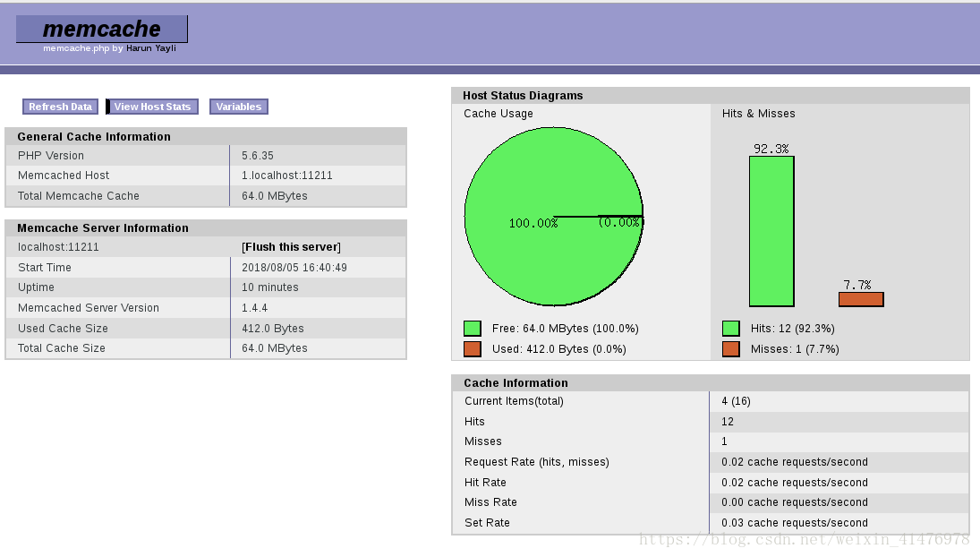
Task: Select Request Rate value 0.02 cache requests/second
Action: click(x=795, y=462)
